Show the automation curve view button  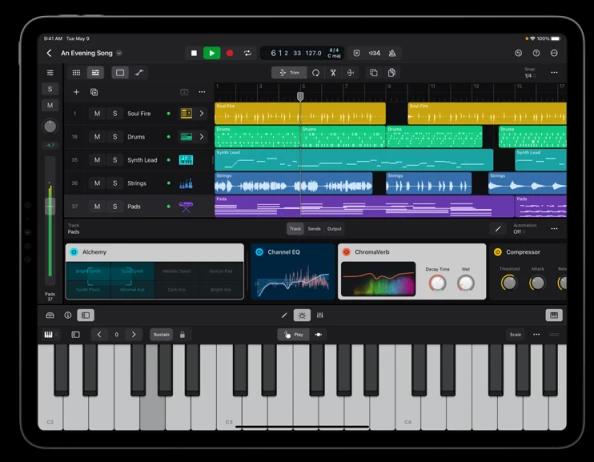pyautogui.click(x=139, y=72)
